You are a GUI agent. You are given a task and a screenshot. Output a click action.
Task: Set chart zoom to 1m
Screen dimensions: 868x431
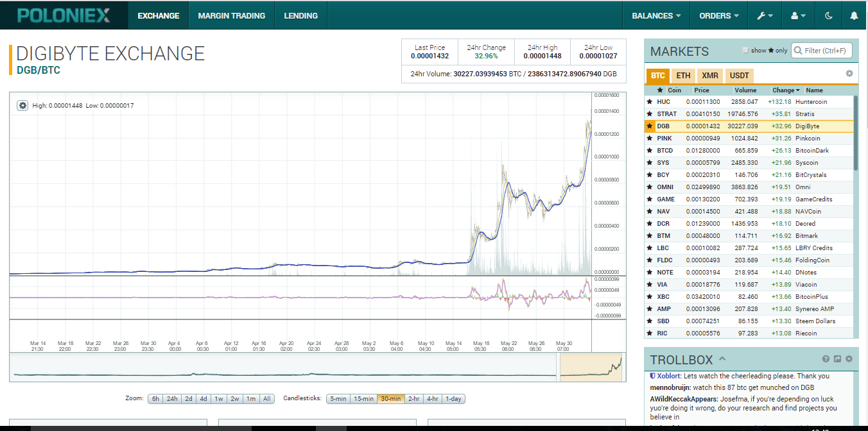pyautogui.click(x=251, y=399)
